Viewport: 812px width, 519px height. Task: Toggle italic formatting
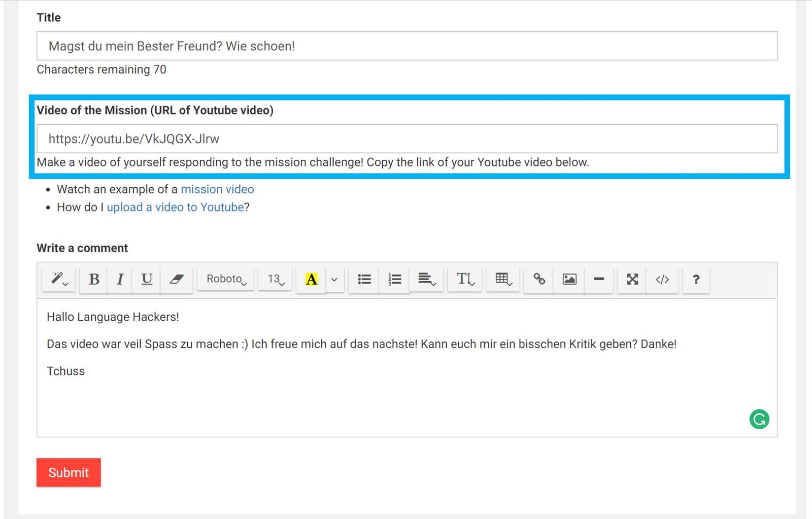[120, 279]
